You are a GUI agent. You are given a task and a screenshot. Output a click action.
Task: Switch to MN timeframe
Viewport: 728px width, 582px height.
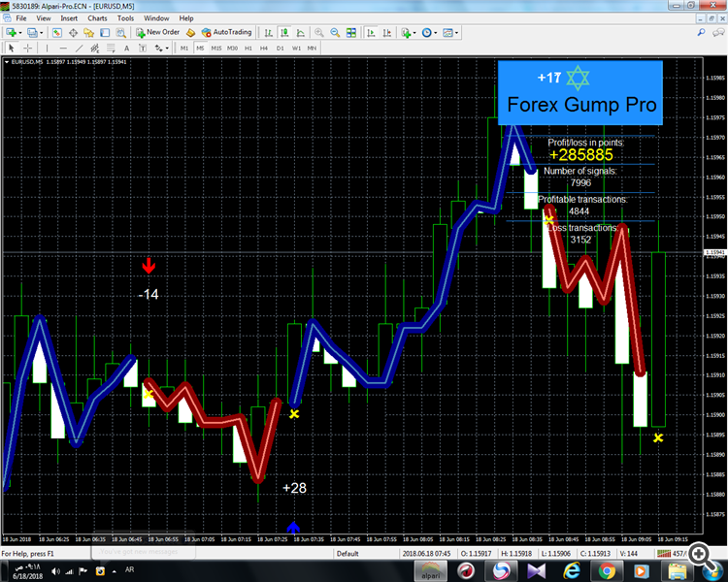(312, 48)
